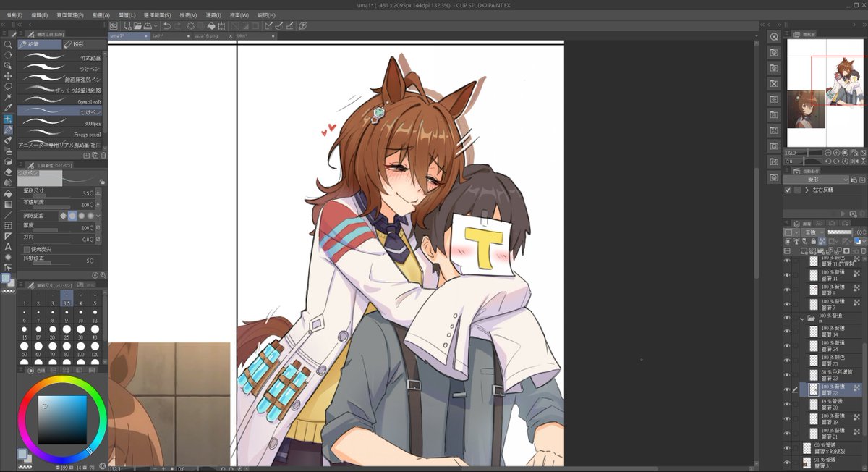Select the 6pencil-soft brush
The height and width of the screenshot is (472, 868).
pyautogui.click(x=60, y=102)
